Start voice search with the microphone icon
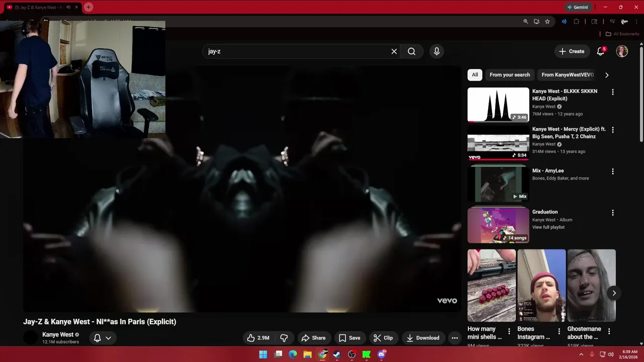The height and width of the screenshot is (362, 644). click(x=437, y=51)
